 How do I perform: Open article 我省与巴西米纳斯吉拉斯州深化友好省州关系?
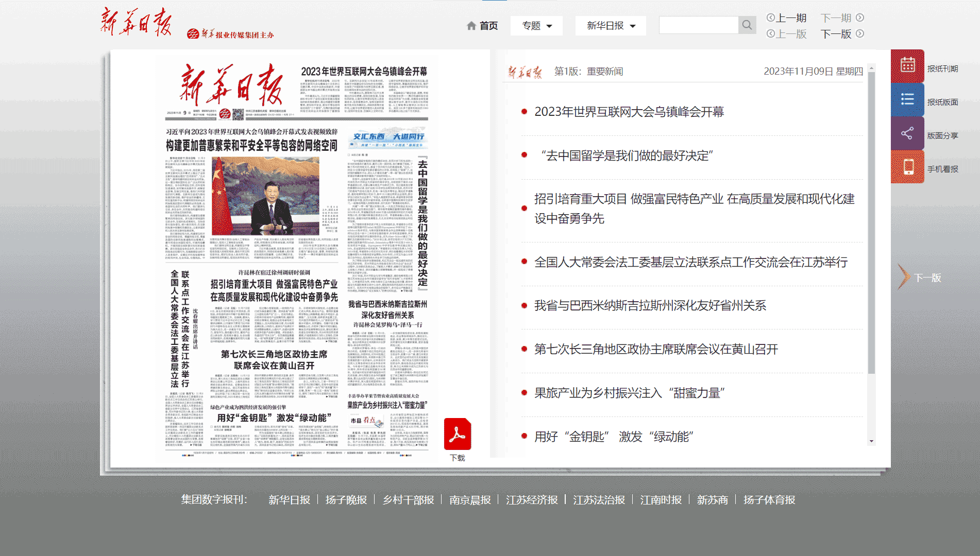tap(650, 305)
